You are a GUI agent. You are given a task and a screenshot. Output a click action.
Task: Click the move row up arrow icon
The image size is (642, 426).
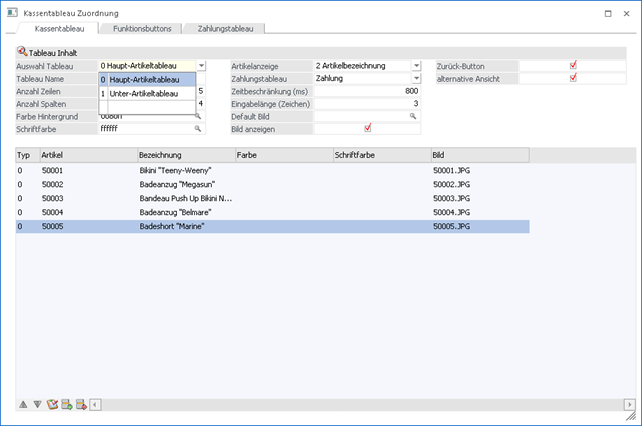coord(23,404)
